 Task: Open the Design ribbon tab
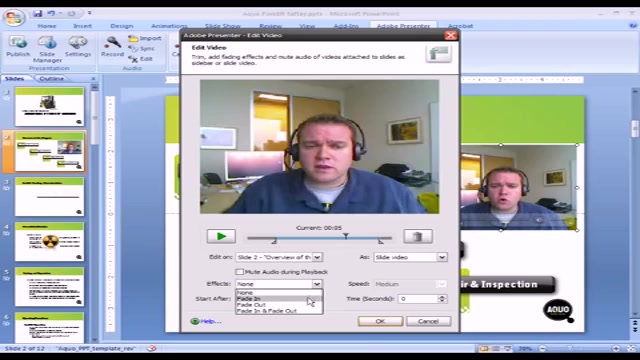(122, 26)
